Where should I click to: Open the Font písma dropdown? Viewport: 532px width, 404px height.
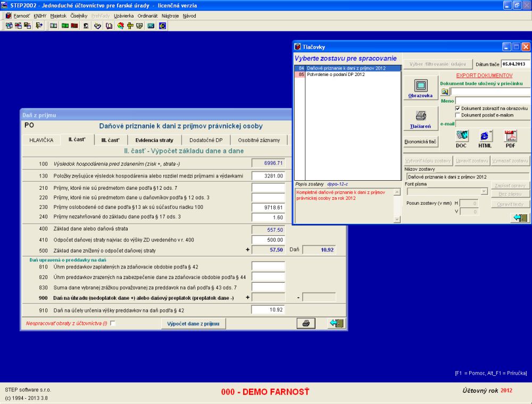(x=484, y=191)
